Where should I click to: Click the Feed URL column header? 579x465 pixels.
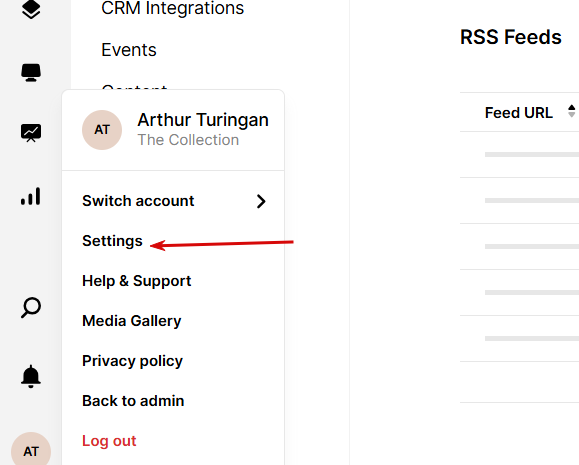coord(518,113)
